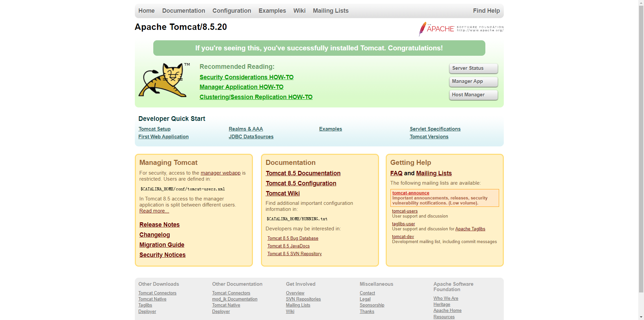
Task: Follow the manager webapp link
Action: tap(220, 173)
